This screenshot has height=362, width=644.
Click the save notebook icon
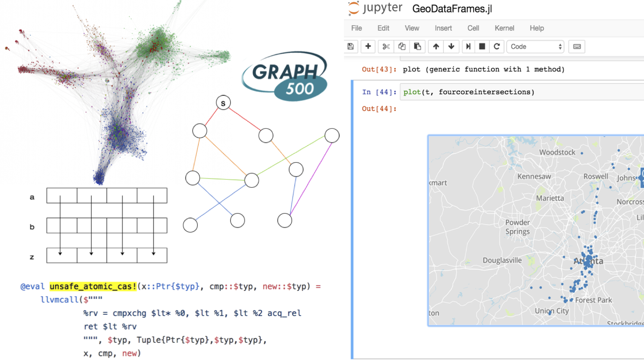point(351,47)
